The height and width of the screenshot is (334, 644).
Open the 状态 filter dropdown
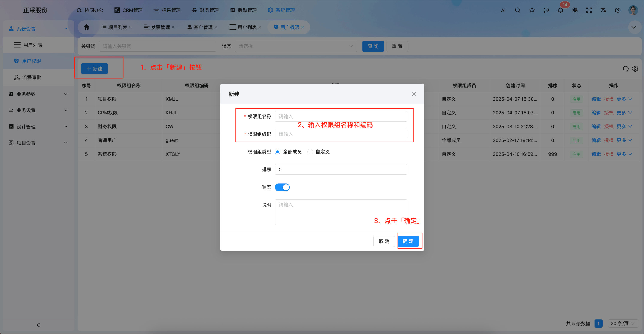pyautogui.click(x=296, y=46)
